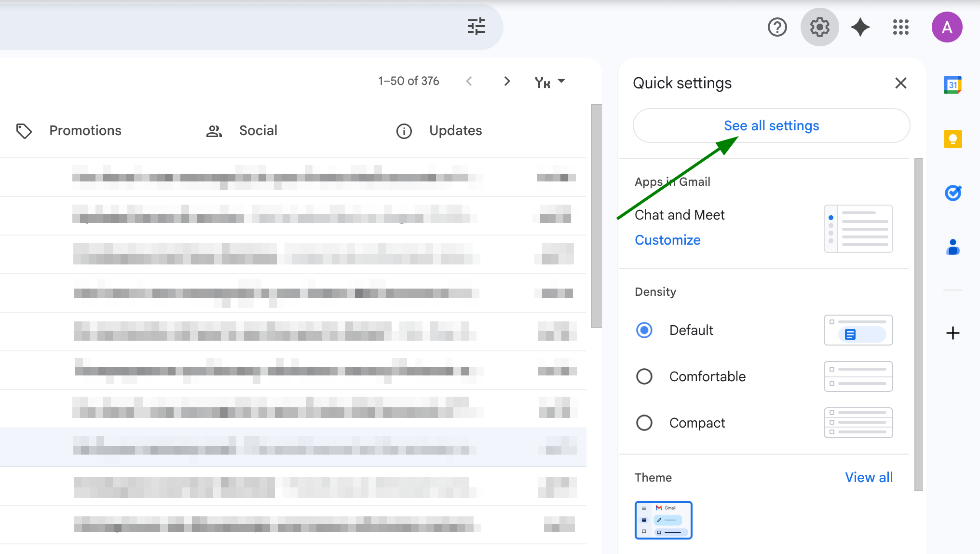Switch density to Compact
The width and height of the screenshot is (980, 554).
[x=644, y=423]
